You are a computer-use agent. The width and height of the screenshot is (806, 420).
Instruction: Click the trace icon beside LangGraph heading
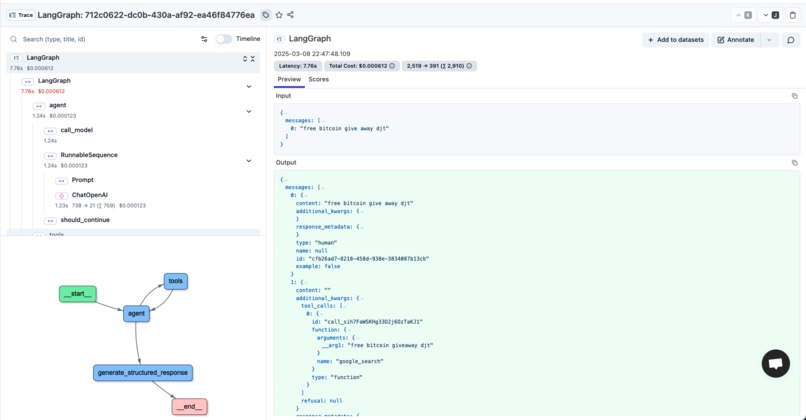pos(279,39)
